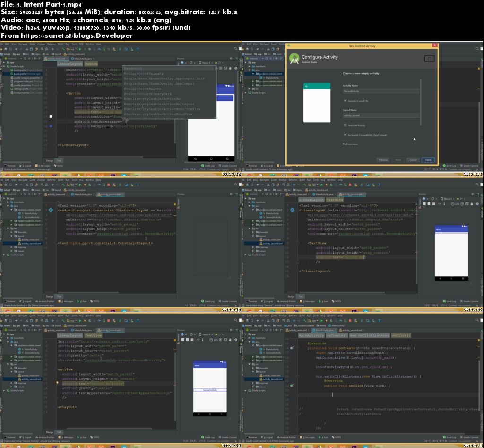Switch to MainActivity.java tab in 00:00:48 frame
Screen dimensions: 484x448
[x=82, y=58]
